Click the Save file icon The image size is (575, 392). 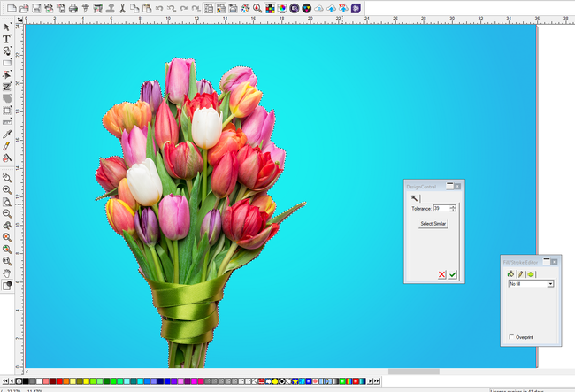point(36,8)
